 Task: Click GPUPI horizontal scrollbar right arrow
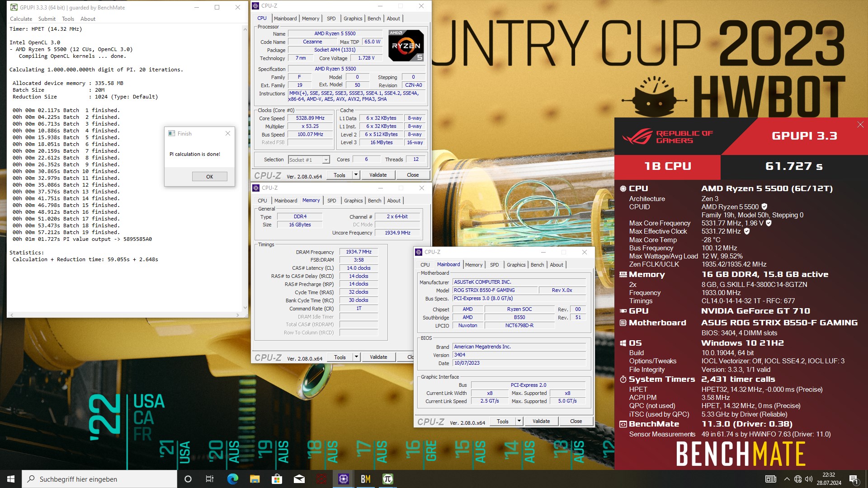(x=238, y=315)
